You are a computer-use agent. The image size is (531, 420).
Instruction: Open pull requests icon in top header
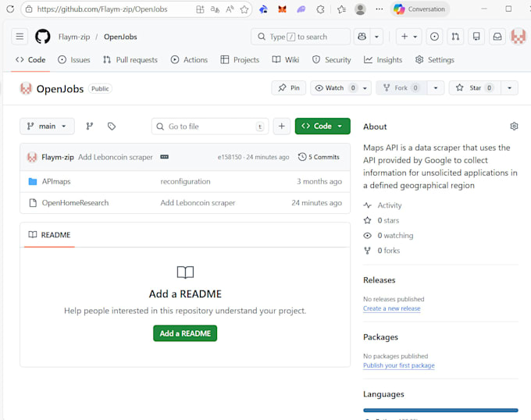[455, 37]
